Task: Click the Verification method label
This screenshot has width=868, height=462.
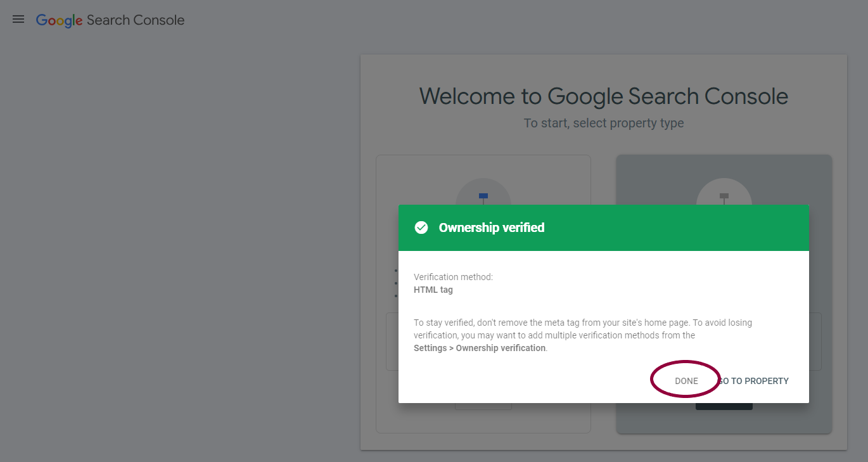Action: (453, 277)
